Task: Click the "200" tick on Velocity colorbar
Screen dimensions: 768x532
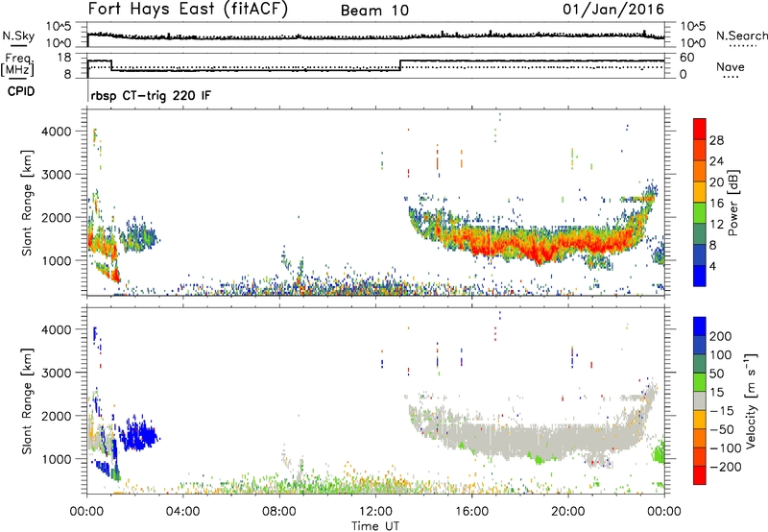Action: point(721,336)
